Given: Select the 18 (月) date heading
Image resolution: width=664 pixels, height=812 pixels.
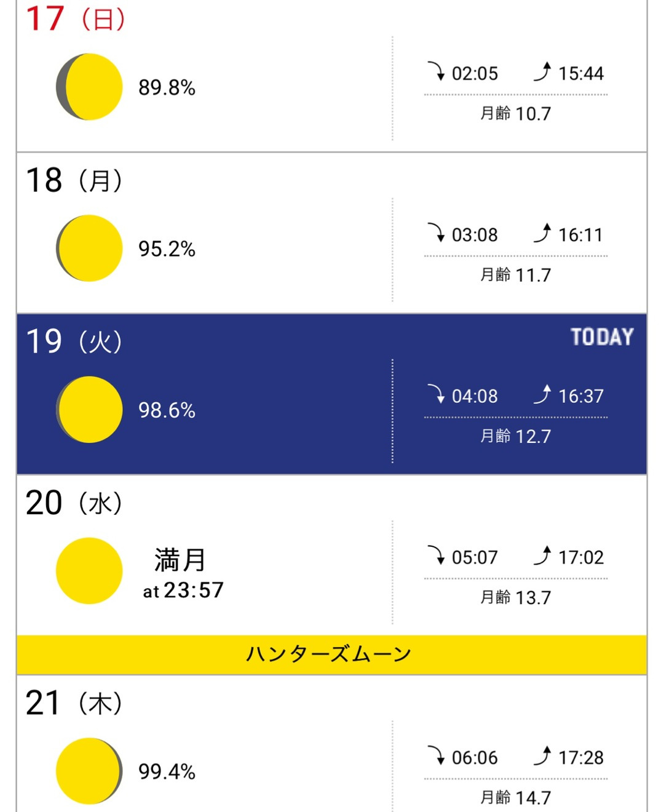Looking at the screenshot, I should (x=74, y=180).
